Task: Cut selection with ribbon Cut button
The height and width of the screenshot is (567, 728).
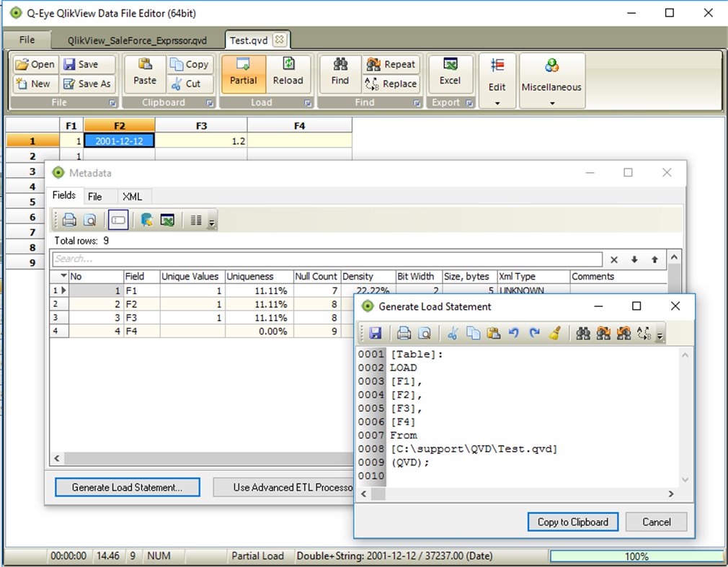Action: click(x=190, y=84)
